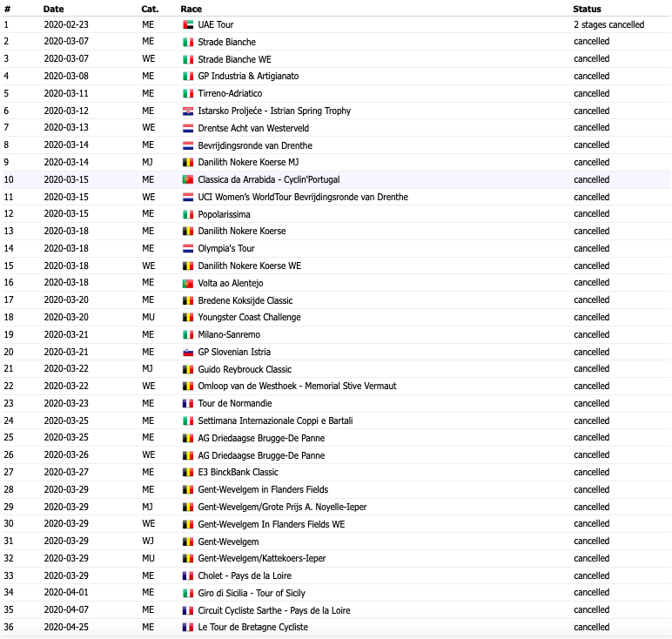Click the Belgian flag beside Bredene Koksijde Classic

(188, 300)
